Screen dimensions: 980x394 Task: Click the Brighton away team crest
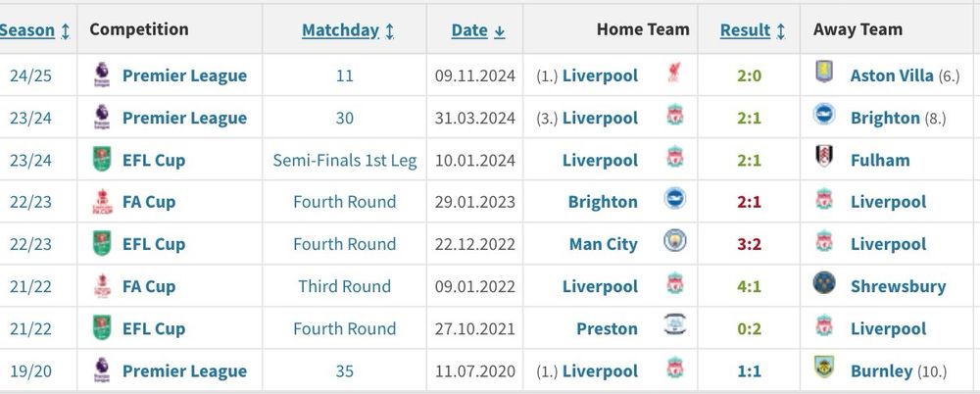[x=824, y=117]
